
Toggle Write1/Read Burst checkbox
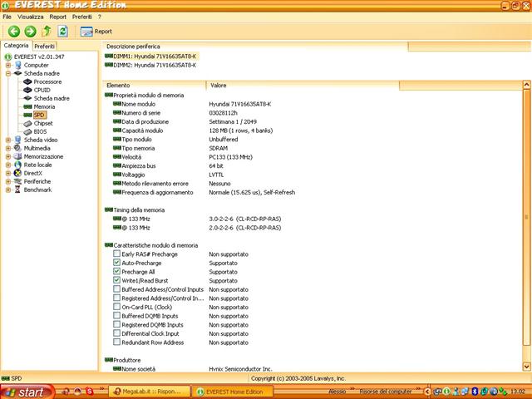[x=116, y=280]
